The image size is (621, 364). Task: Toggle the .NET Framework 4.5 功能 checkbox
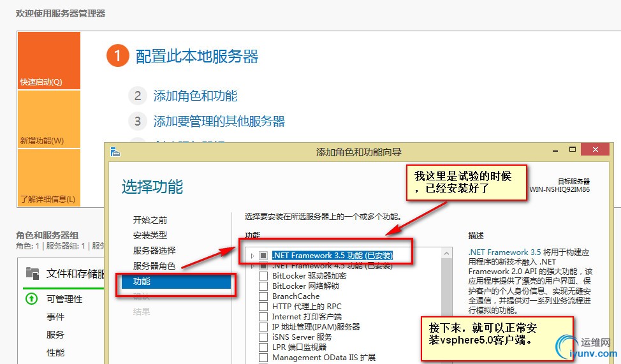pos(263,266)
